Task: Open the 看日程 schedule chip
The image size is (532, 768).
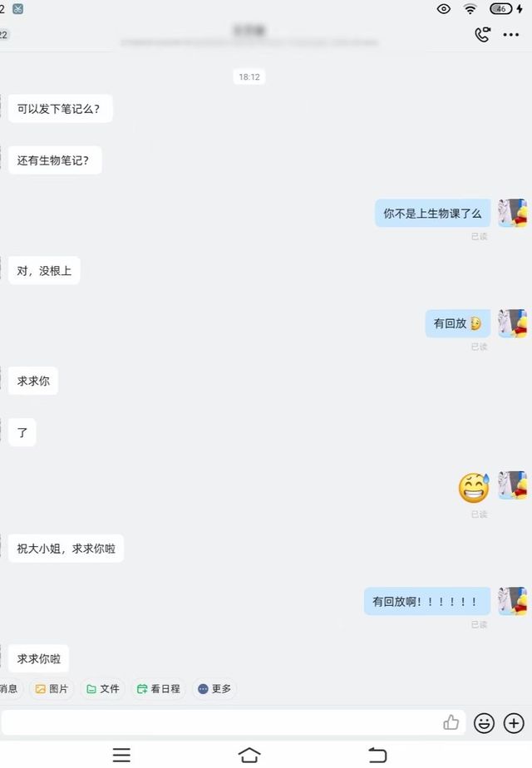Action: click(x=159, y=689)
